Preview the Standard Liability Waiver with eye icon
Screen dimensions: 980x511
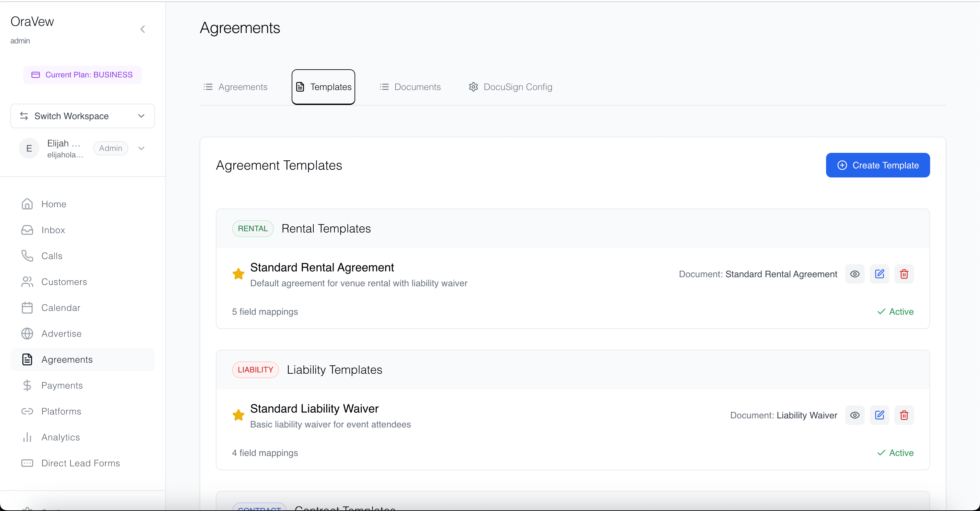(855, 415)
